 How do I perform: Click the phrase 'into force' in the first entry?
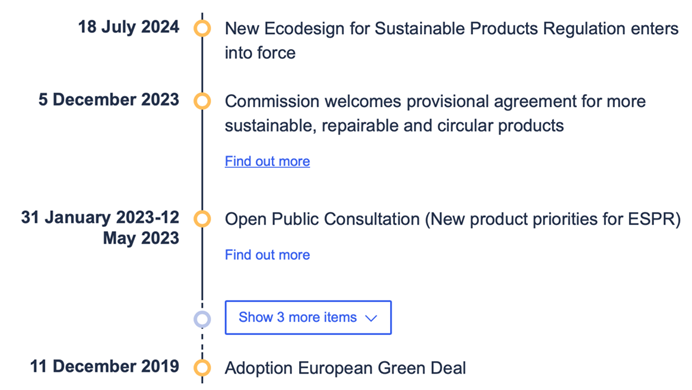point(260,53)
